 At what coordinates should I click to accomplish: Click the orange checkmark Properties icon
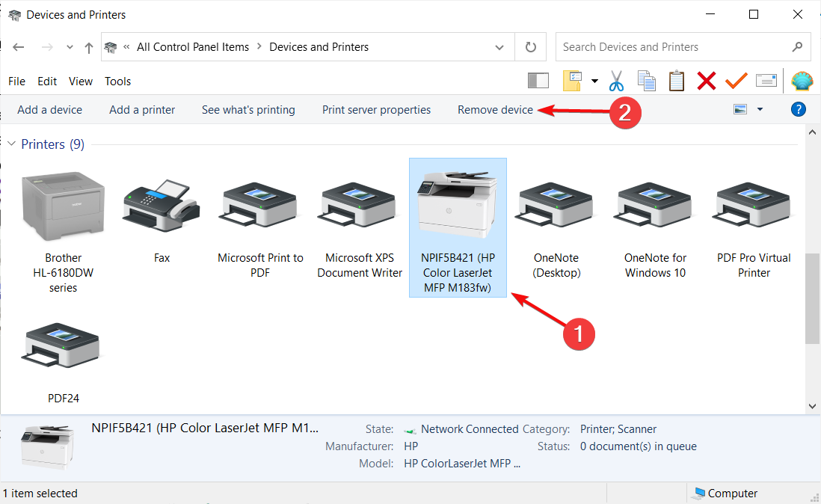[x=737, y=81]
